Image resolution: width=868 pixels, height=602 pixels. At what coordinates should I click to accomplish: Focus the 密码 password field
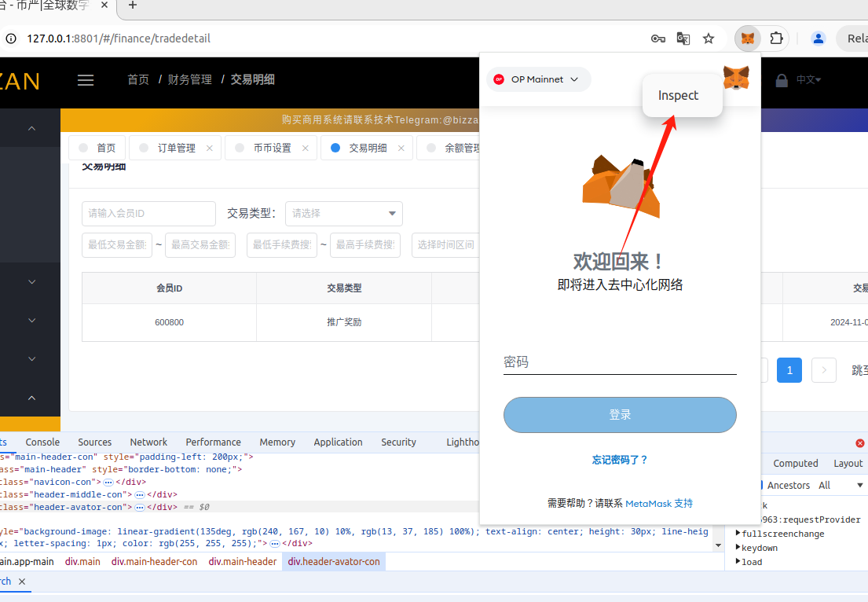click(x=620, y=362)
